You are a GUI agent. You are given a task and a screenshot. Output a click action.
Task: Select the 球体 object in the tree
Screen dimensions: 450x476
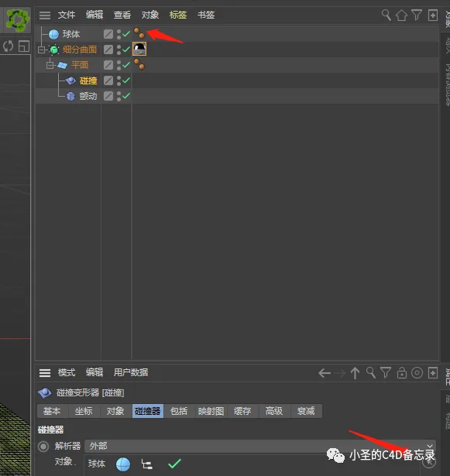(x=71, y=34)
